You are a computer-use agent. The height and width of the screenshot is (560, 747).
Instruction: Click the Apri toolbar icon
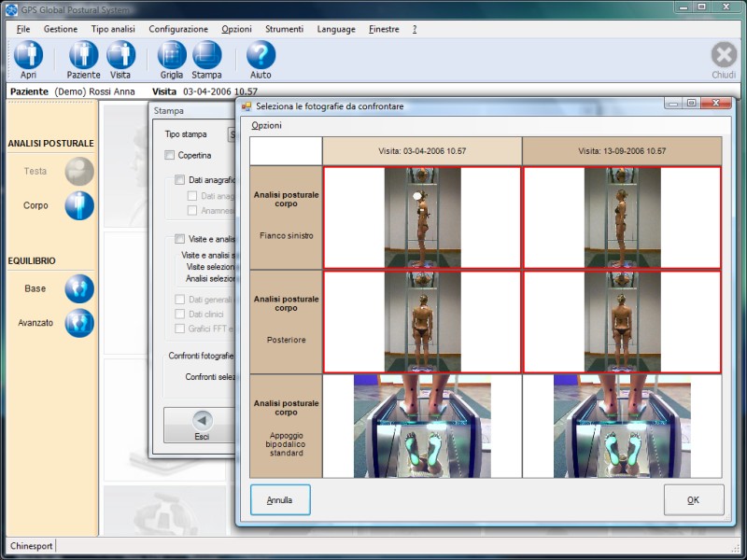coord(28,56)
